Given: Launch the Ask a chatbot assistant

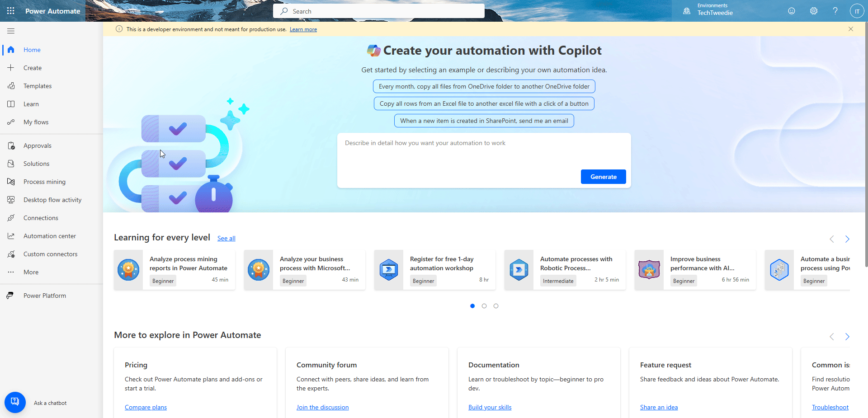Looking at the screenshot, I should point(15,402).
